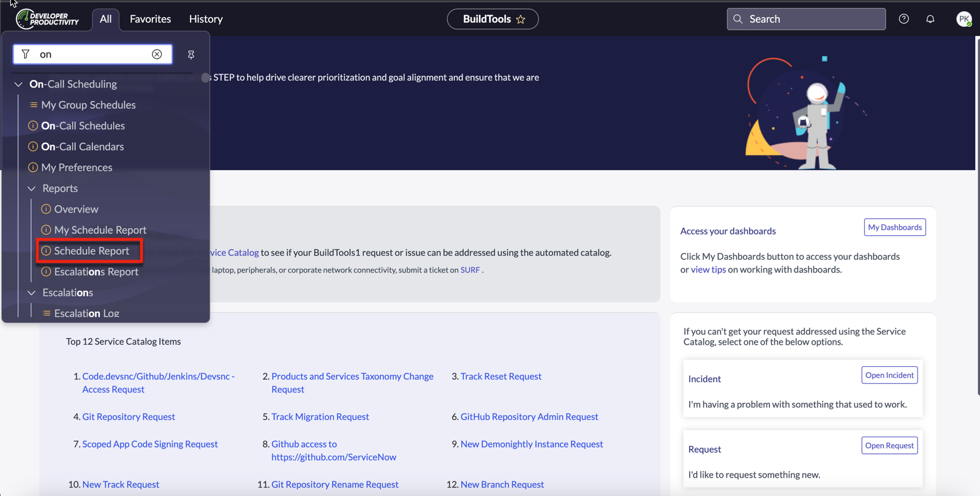Click the list icon beside My Group Schedules
Image resolution: width=980 pixels, height=496 pixels.
click(33, 105)
